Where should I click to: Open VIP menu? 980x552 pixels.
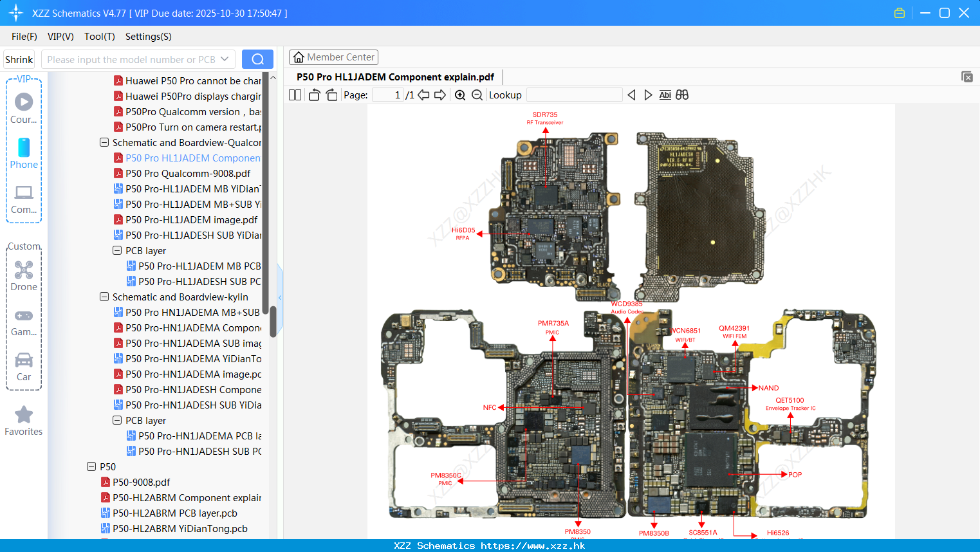(60, 37)
